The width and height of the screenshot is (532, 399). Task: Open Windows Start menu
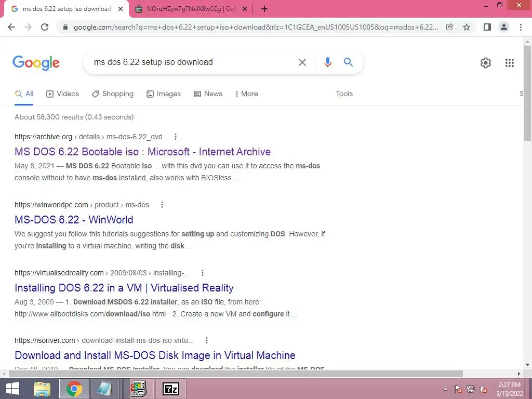(12, 389)
